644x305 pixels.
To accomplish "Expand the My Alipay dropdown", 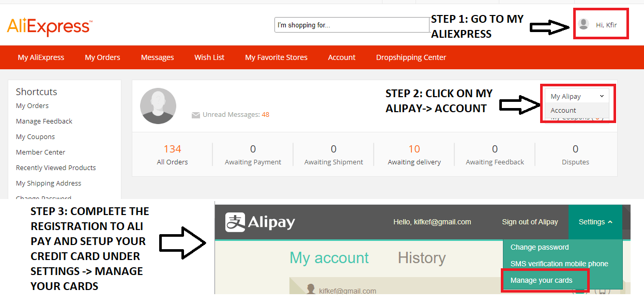I will tap(577, 96).
